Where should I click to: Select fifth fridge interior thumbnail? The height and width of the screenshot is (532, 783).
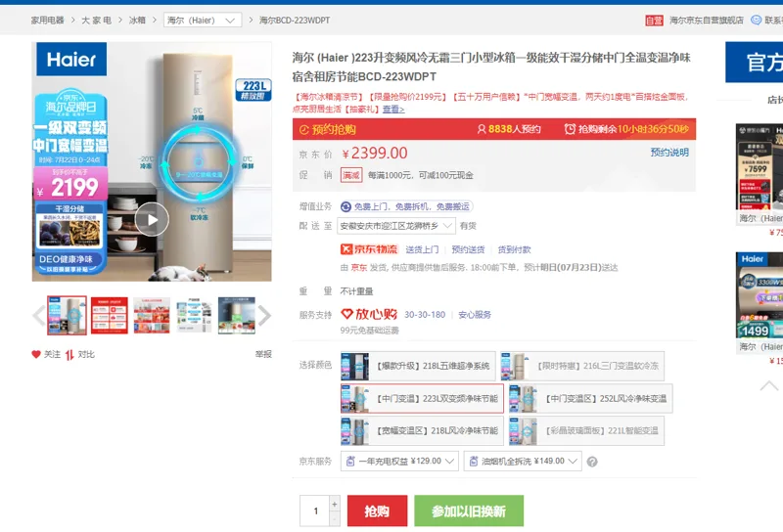(237, 316)
